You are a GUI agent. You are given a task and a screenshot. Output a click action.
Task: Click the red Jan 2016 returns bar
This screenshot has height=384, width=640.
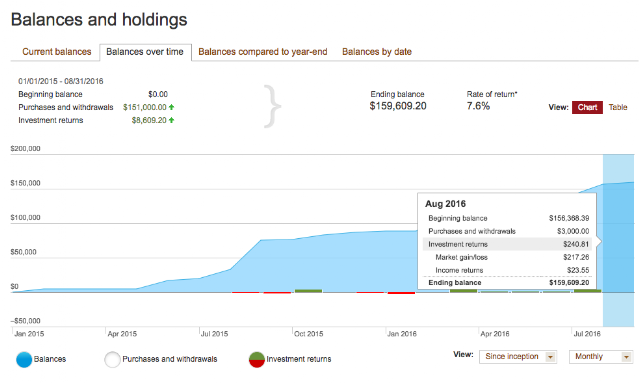(x=401, y=293)
